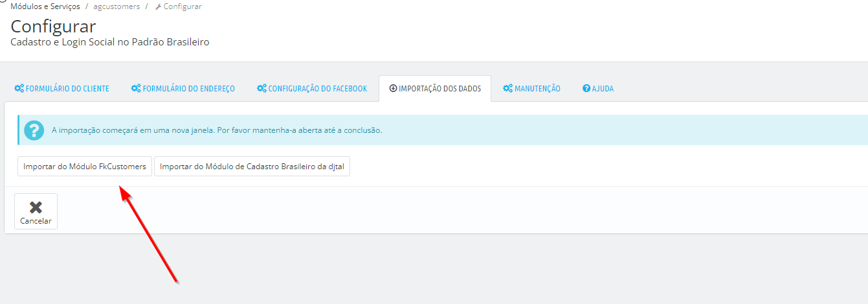Click the Cancelar button
868x304 pixels.
(x=36, y=211)
